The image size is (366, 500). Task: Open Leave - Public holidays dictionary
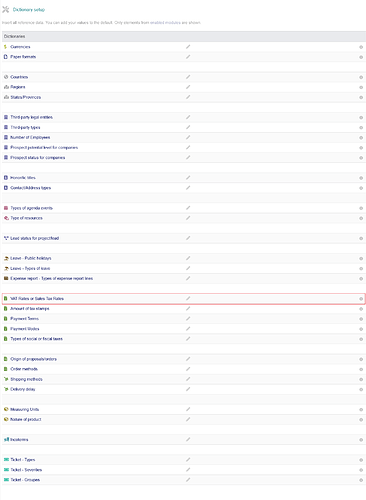31,258
